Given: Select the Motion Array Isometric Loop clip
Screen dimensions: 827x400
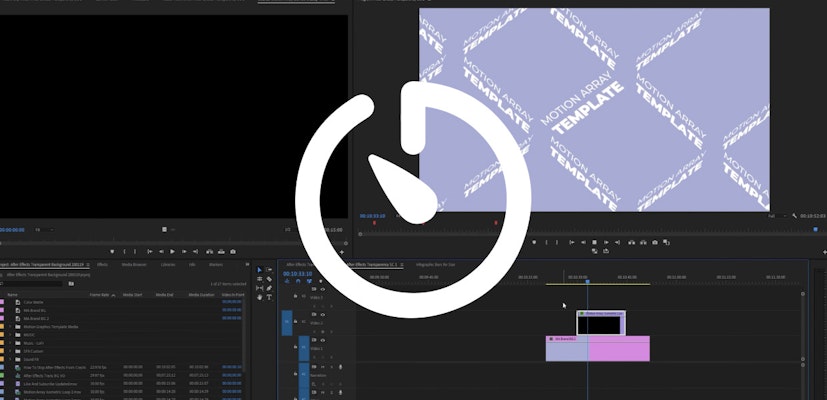Looking at the screenshot, I should 601,322.
